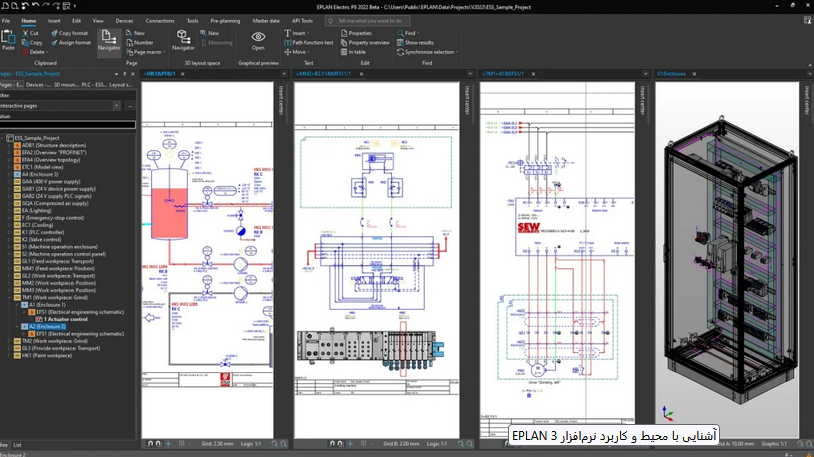This screenshot has width=814, height=457.
Task: Switch to the Master data ribbon tab
Action: [266, 21]
